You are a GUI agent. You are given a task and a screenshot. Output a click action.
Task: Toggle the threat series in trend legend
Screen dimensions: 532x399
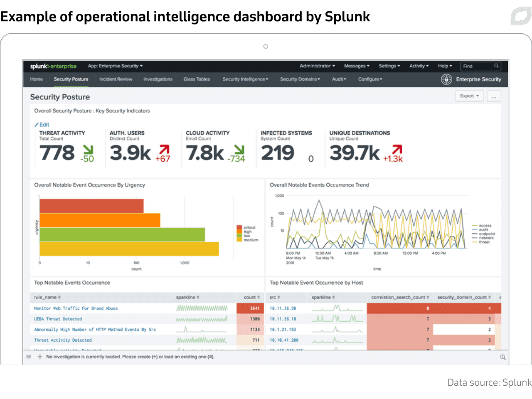pyautogui.click(x=483, y=242)
